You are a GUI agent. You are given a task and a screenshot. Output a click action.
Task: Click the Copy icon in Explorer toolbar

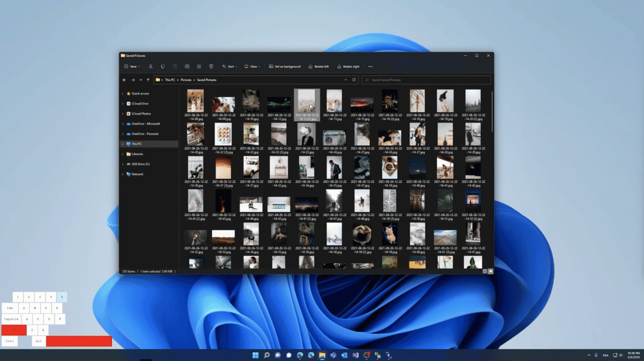tap(163, 66)
